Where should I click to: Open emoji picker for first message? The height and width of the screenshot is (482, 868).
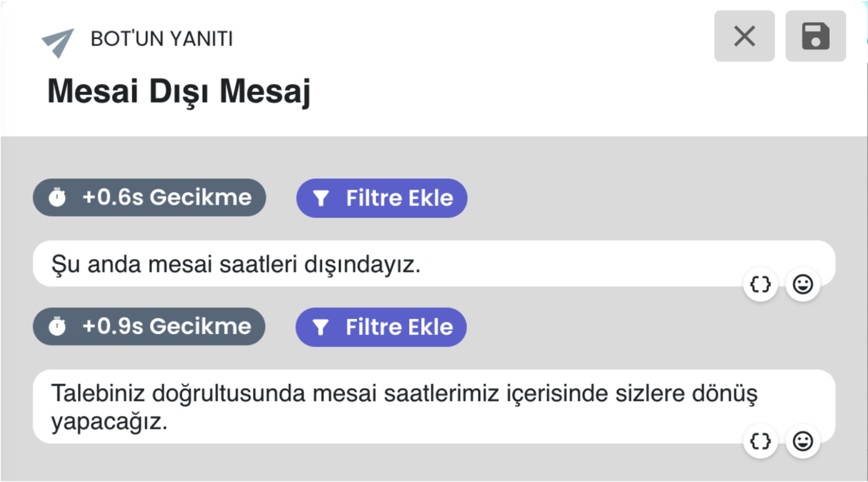(x=803, y=284)
